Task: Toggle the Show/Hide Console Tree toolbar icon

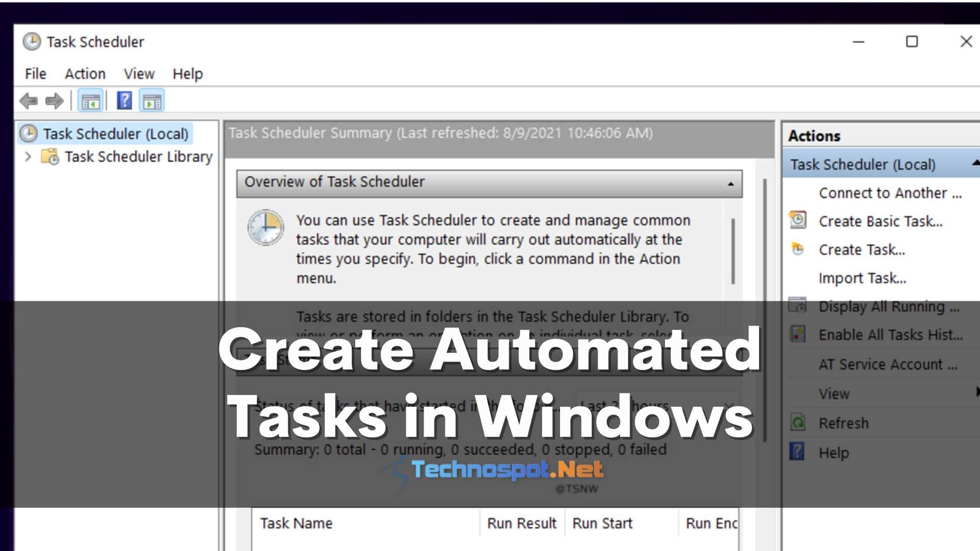Action: pyautogui.click(x=90, y=101)
